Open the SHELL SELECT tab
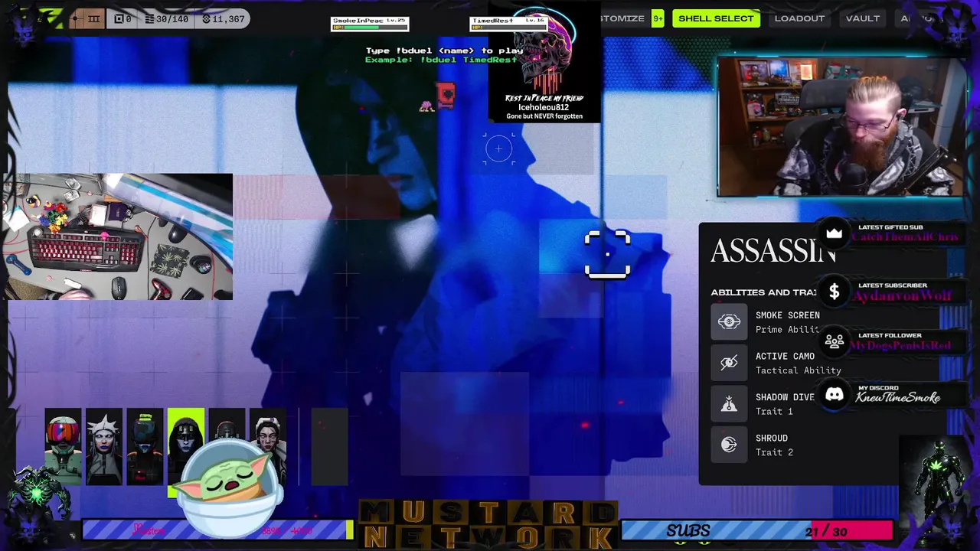The width and height of the screenshot is (980, 551). [x=716, y=18]
